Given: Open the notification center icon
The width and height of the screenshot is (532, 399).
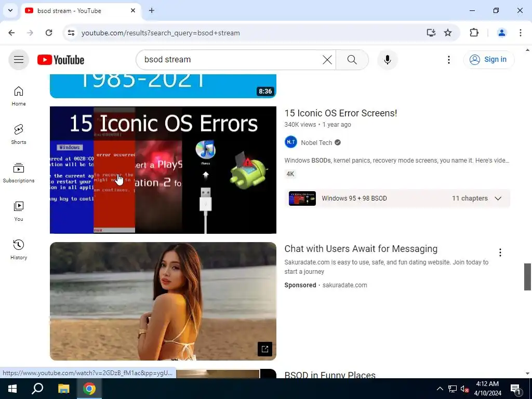Looking at the screenshot, I should coord(515,389).
